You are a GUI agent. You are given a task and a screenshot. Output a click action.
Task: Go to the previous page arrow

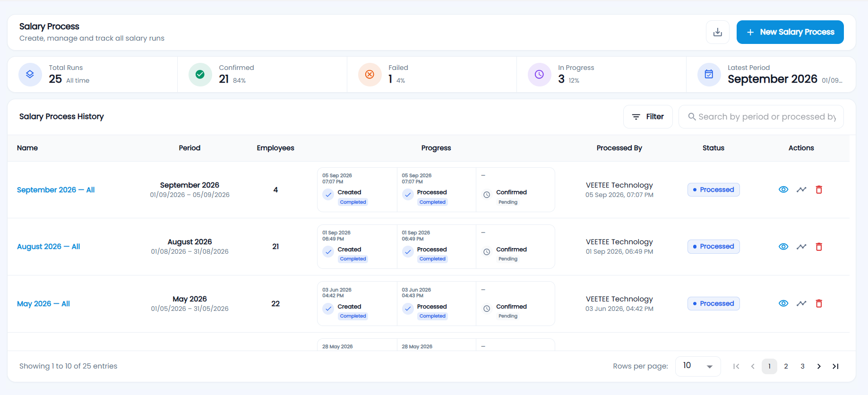point(753,366)
